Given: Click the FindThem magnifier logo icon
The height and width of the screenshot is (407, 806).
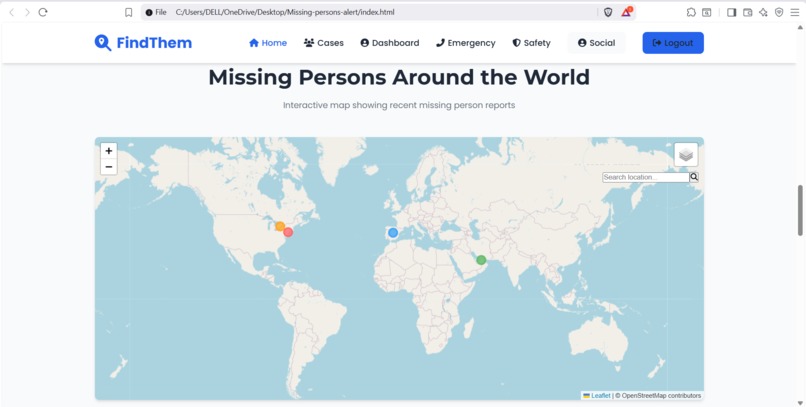Looking at the screenshot, I should [103, 43].
